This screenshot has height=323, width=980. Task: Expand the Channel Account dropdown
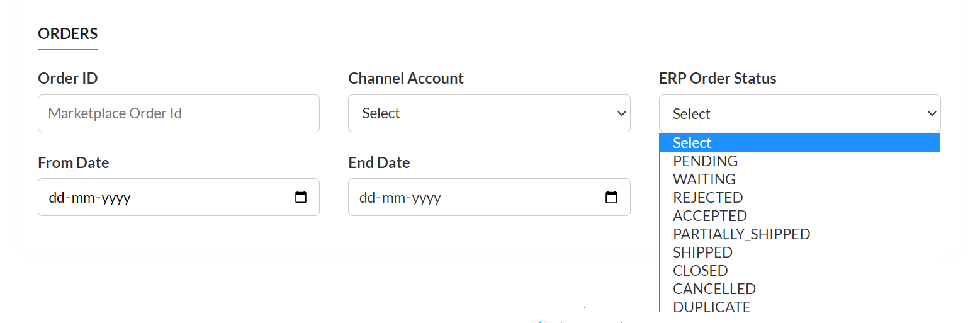[489, 113]
